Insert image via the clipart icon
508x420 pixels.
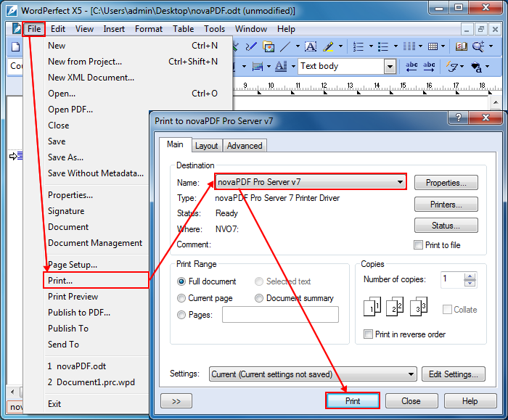click(269, 47)
